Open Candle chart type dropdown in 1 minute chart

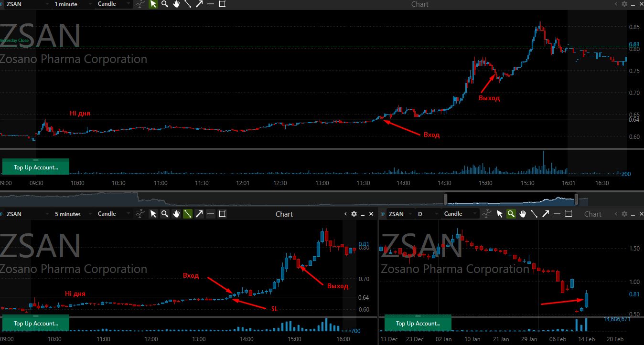(114, 4)
